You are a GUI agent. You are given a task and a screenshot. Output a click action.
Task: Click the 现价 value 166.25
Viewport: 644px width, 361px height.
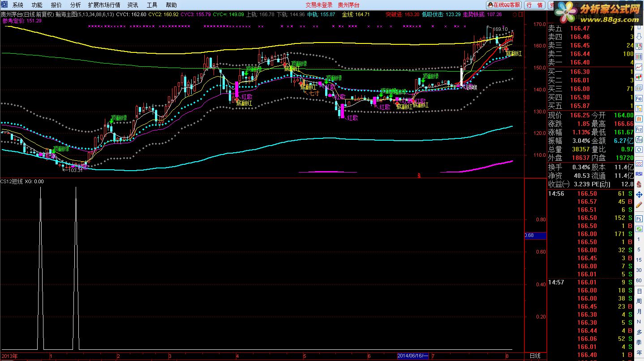(580, 115)
